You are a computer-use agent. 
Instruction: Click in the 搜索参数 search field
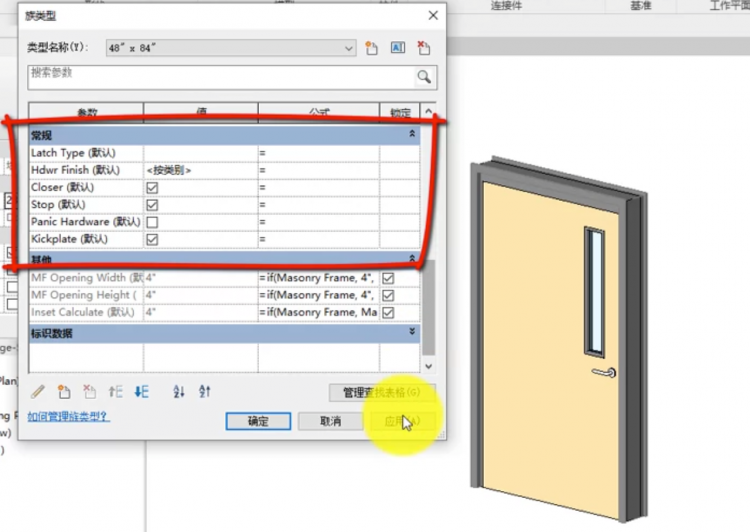(220, 76)
